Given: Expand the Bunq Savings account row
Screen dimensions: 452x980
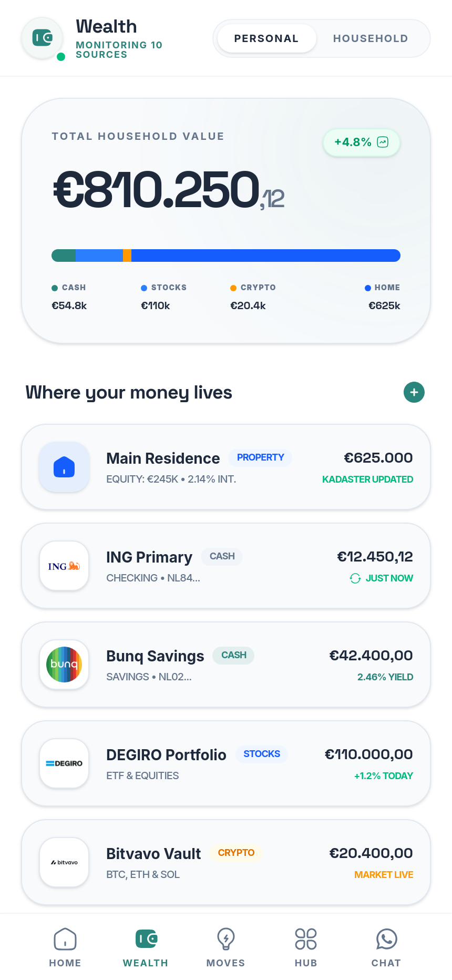Looking at the screenshot, I should pos(225,664).
